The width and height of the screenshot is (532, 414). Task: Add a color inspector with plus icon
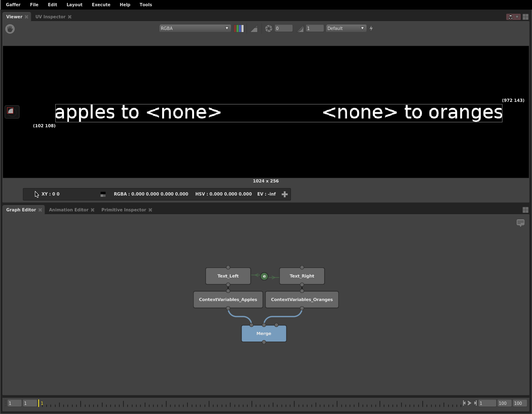pyautogui.click(x=285, y=194)
